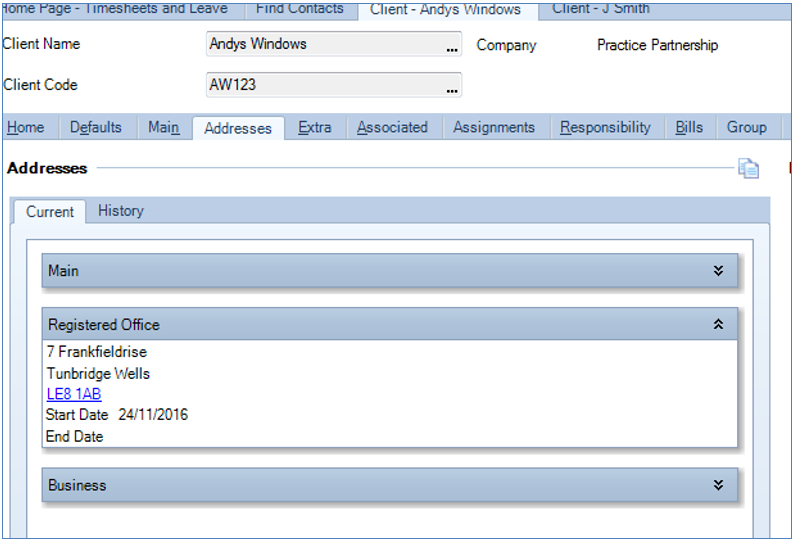Open the Main client tab

[x=164, y=127]
